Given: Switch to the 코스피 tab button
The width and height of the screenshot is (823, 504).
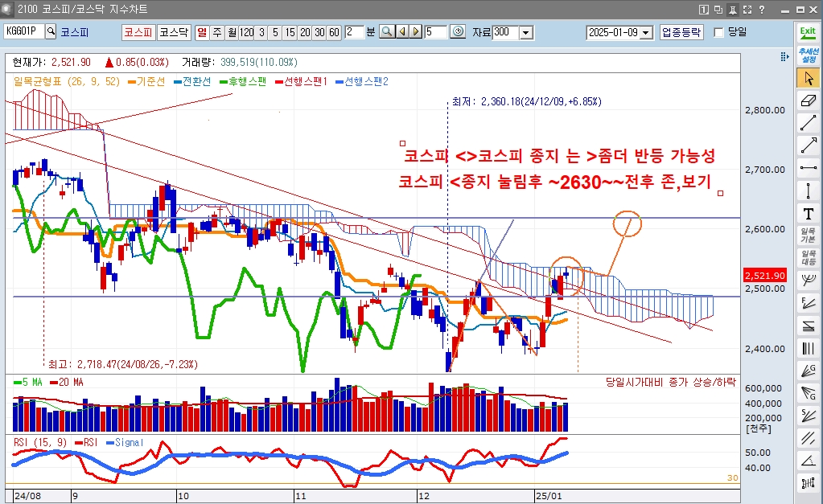Looking at the screenshot, I should pyautogui.click(x=138, y=32).
